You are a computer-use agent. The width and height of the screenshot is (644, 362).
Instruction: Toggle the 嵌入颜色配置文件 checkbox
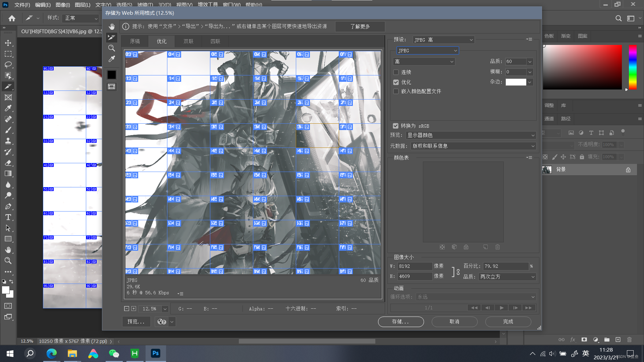[396, 91]
